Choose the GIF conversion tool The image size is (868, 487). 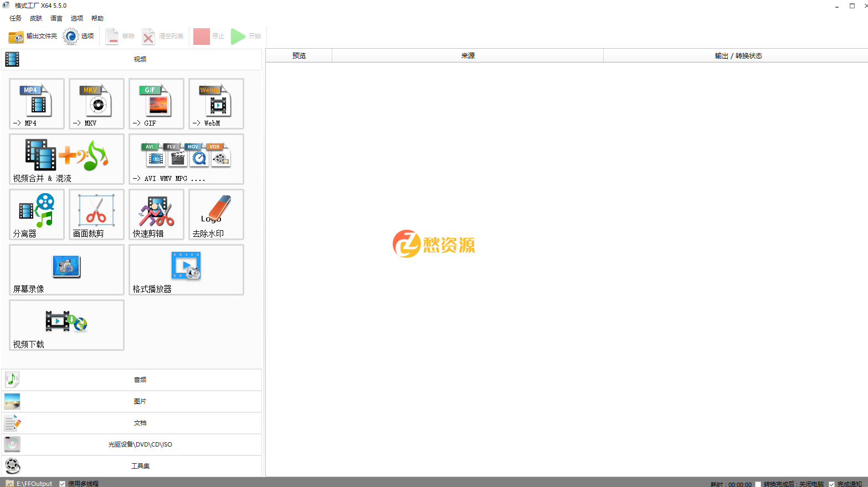156,103
